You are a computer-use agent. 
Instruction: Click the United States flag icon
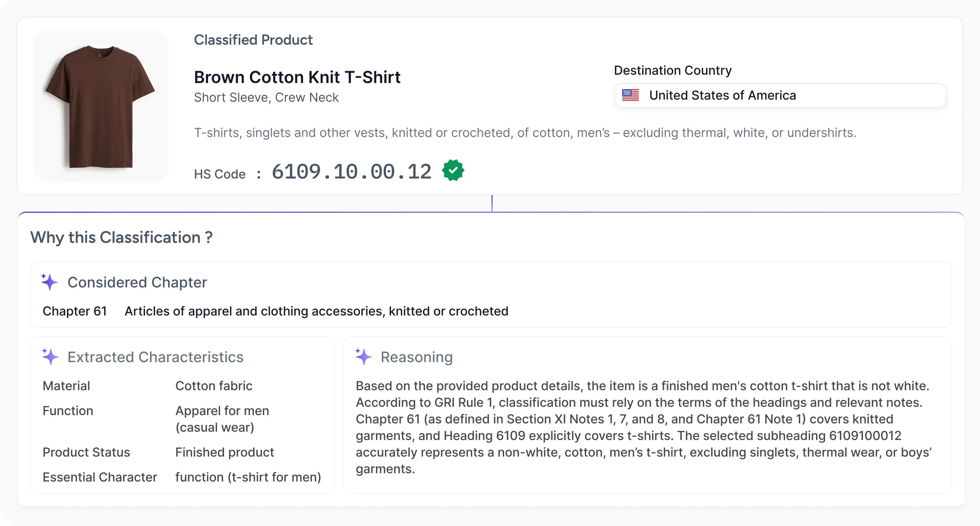[x=630, y=95]
